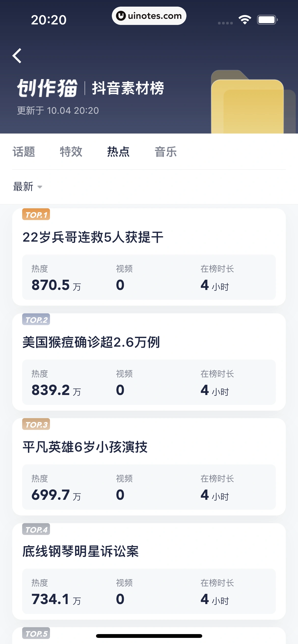Tap the TOP.3 rank badge
The height and width of the screenshot is (644, 298).
pos(36,424)
